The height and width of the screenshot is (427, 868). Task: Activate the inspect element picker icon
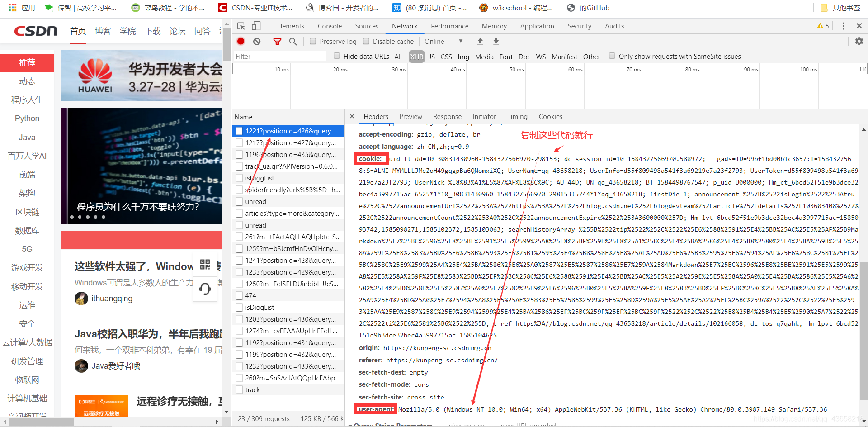tap(241, 26)
